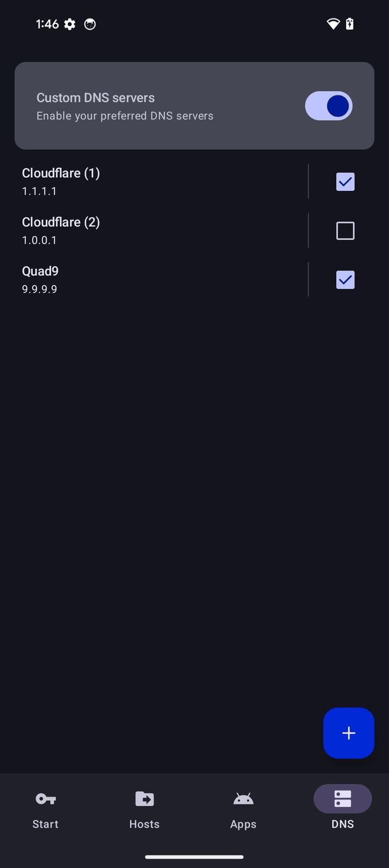Add a new DNS server

tap(349, 733)
